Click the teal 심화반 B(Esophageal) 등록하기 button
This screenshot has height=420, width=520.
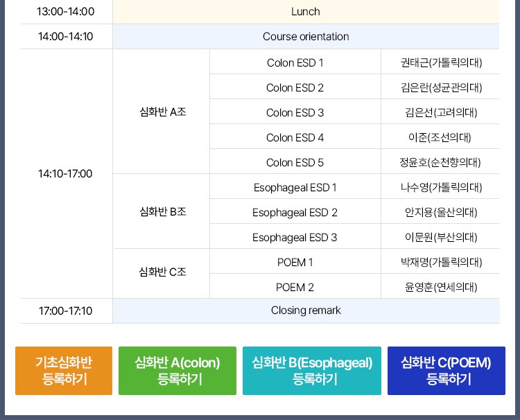[312, 371]
